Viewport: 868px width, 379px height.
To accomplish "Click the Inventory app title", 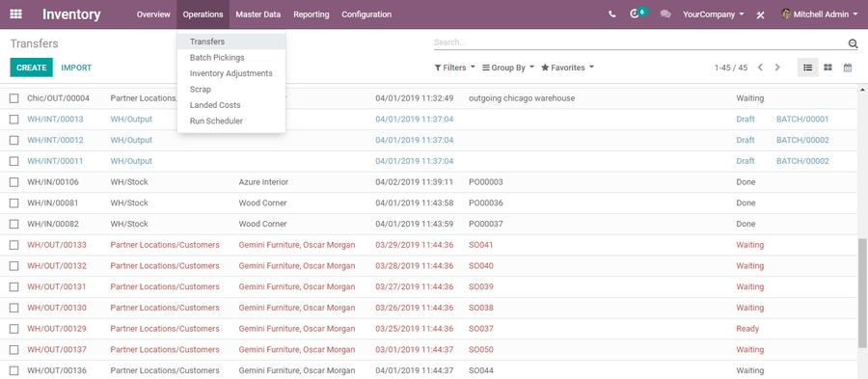I will pos(71,14).
